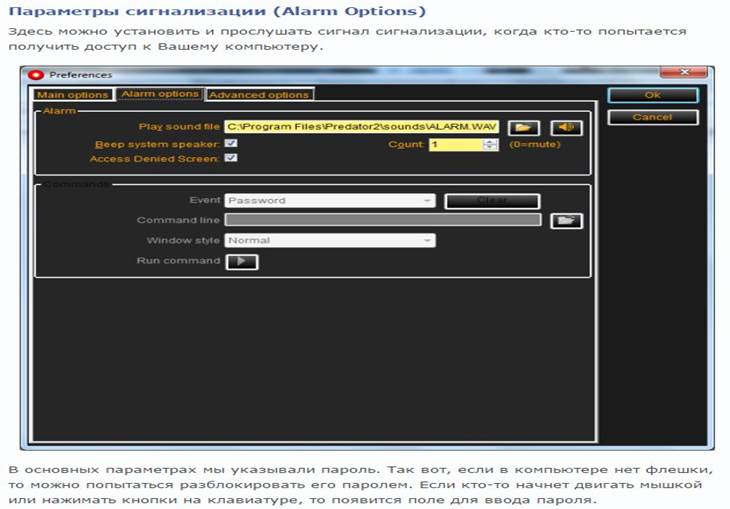This screenshot has width=730, height=509.
Task: Click the Command line text field
Action: (383, 220)
